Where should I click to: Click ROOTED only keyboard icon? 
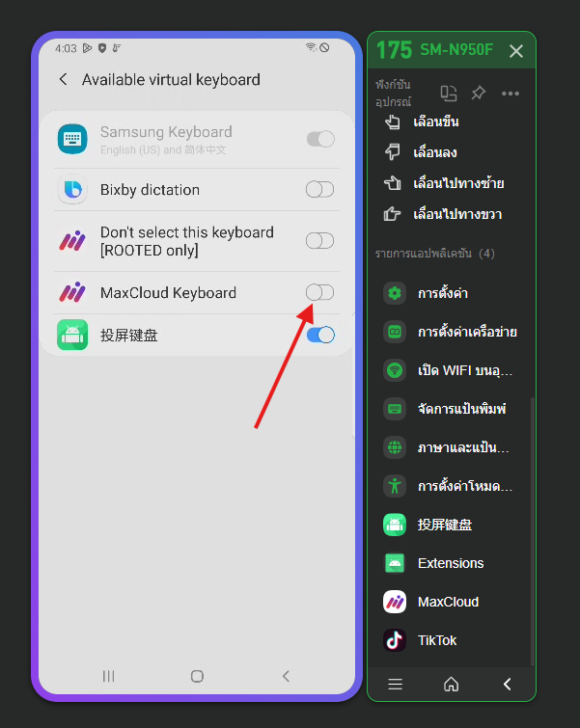click(x=72, y=241)
